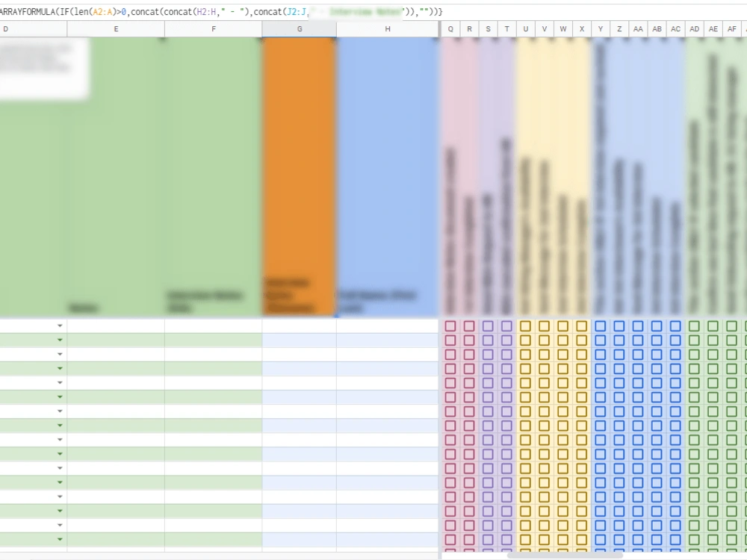The image size is (747, 560).
Task: Select column T header
Action: [507, 29]
